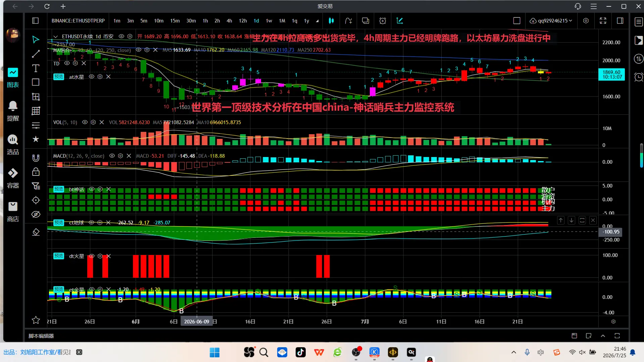Select the 1d timeframe
This screenshot has height=362, width=644.
point(256,21)
